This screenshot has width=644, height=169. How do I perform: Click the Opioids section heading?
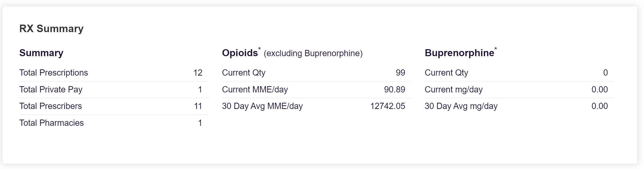pyautogui.click(x=240, y=53)
